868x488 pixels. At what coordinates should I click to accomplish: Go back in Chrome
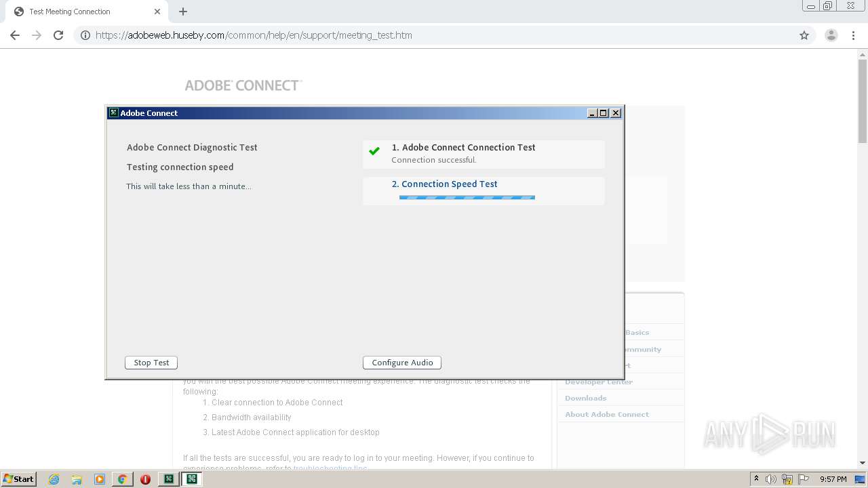pos(15,35)
